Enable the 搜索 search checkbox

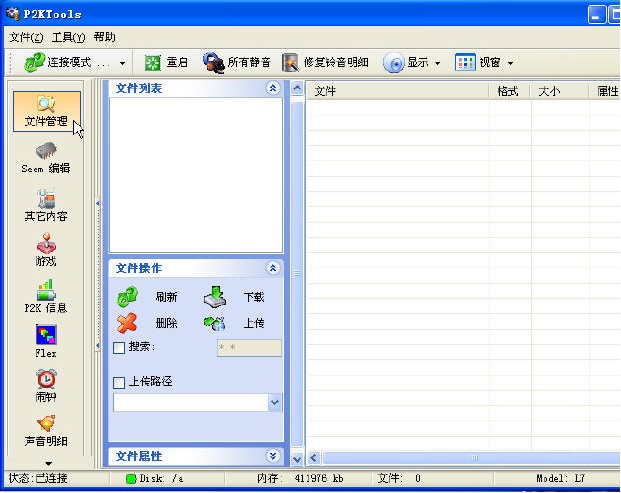point(119,348)
